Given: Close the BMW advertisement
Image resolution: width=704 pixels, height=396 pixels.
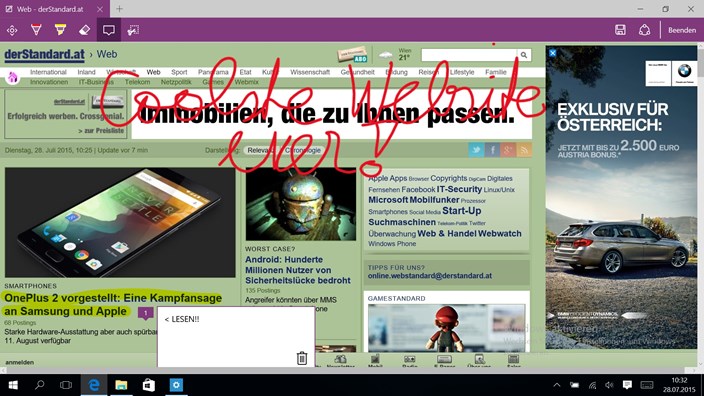Looking at the screenshot, I should coord(553,53).
